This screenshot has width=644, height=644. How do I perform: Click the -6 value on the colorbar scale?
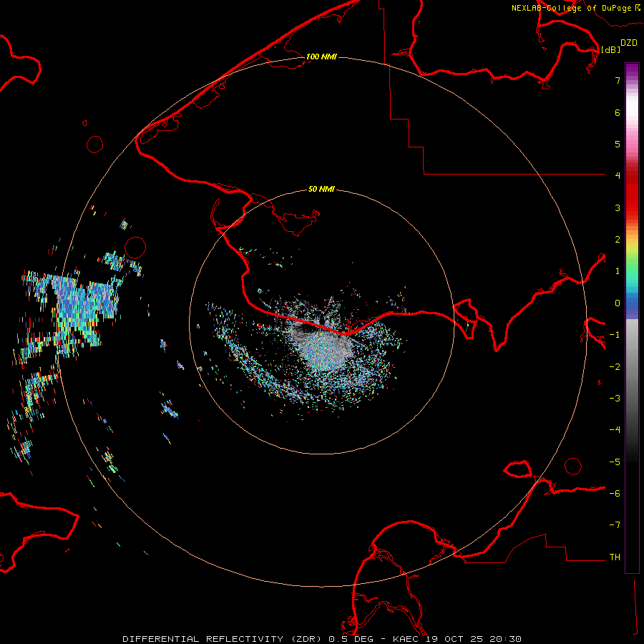615,494
